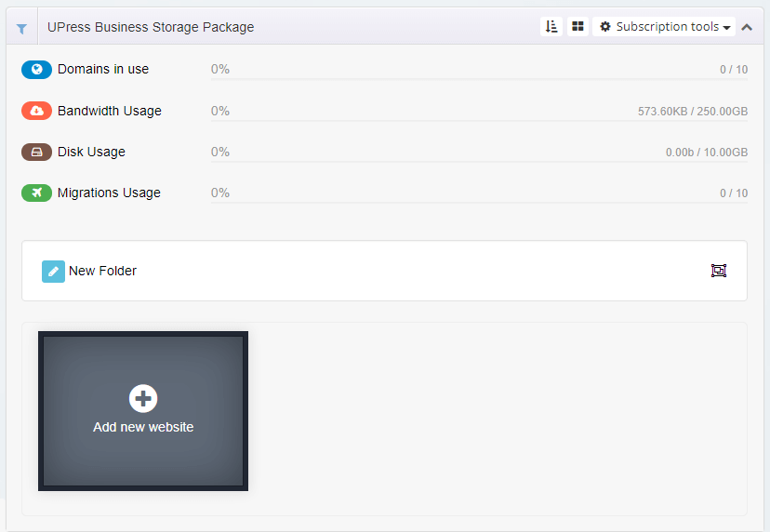Click the blue Domains in use icon
Image resolution: width=770 pixels, height=532 pixels.
(36, 69)
